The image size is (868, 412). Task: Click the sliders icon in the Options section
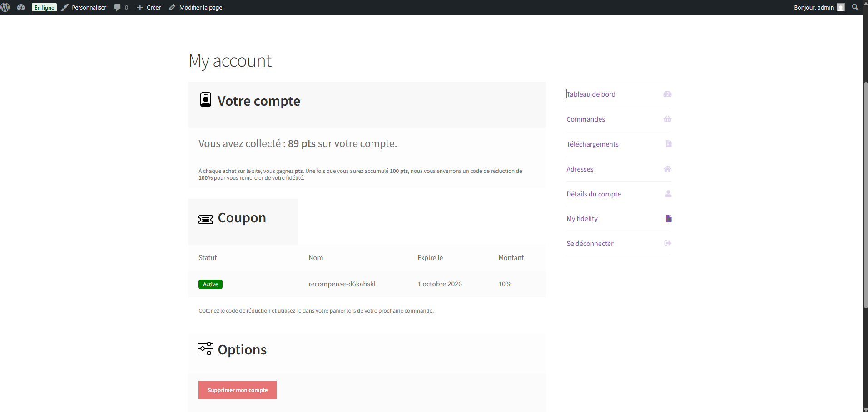(205, 348)
